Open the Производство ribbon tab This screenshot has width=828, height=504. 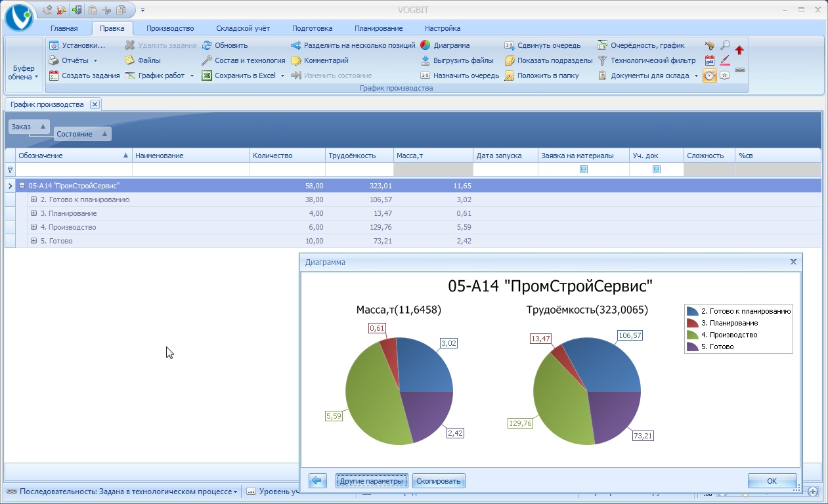pyautogui.click(x=170, y=28)
